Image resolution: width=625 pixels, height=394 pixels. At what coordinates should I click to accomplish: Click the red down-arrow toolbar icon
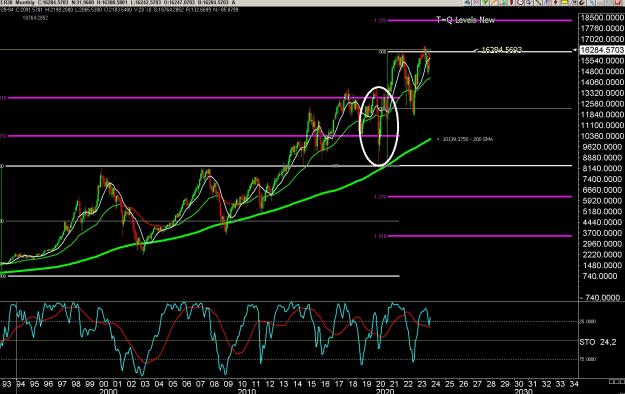[x=556, y=2]
